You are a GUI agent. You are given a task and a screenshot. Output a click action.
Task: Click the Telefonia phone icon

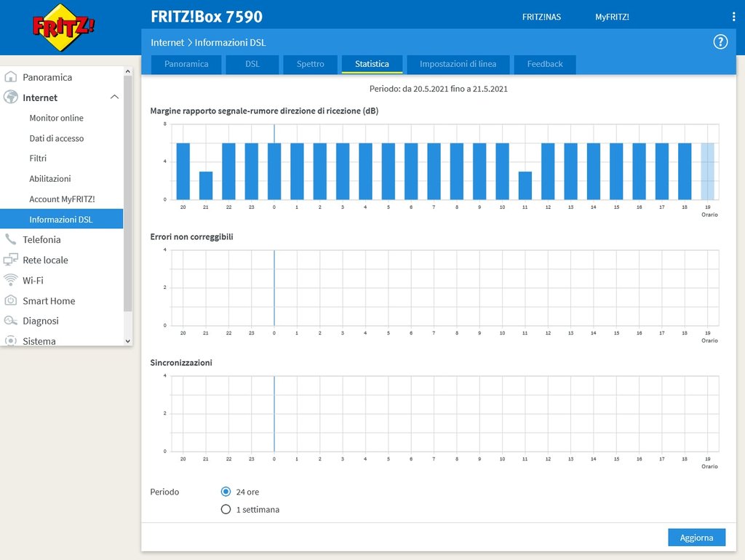pyautogui.click(x=10, y=239)
